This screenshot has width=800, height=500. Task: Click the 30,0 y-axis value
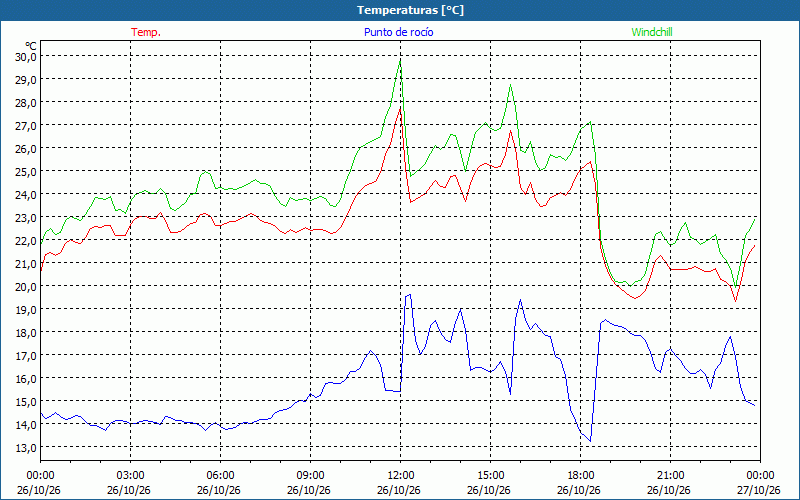tap(25, 56)
